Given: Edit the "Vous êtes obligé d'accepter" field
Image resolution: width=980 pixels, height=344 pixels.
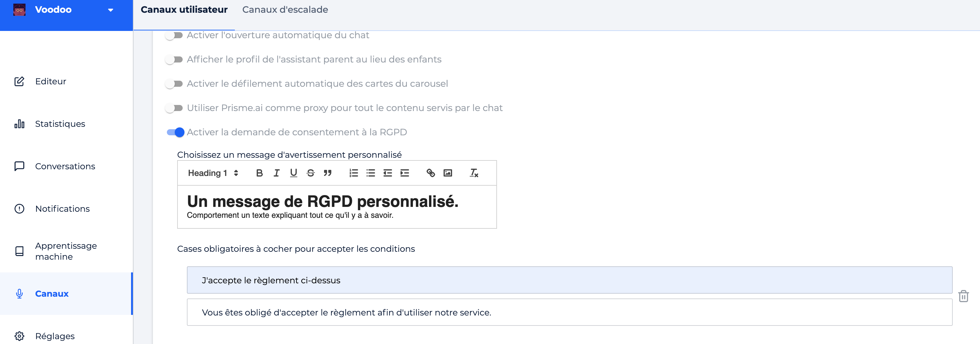Looking at the screenshot, I should click(569, 312).
